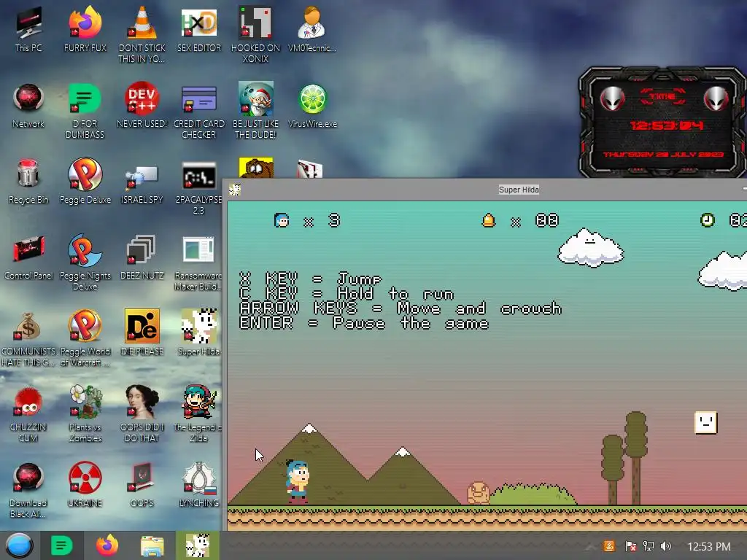Open the Download Black Al... shortcut
The width and height of the screenshot is (747, 560).
point(28,489)
